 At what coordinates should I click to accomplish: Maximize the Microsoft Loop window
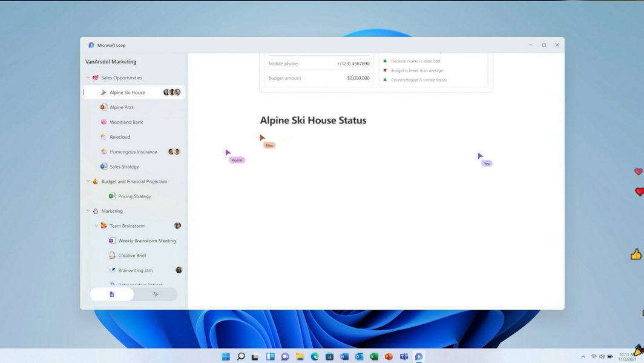pyautogui.click(x=544, y=45)
